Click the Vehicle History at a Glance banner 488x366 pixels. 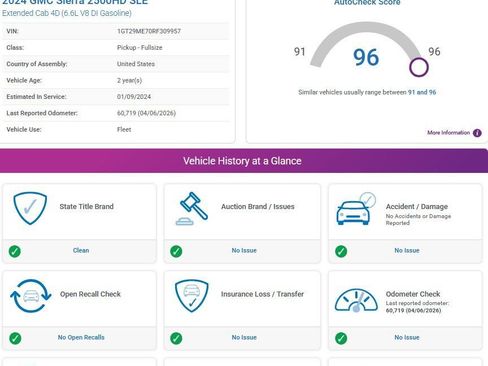click(244, 161)
